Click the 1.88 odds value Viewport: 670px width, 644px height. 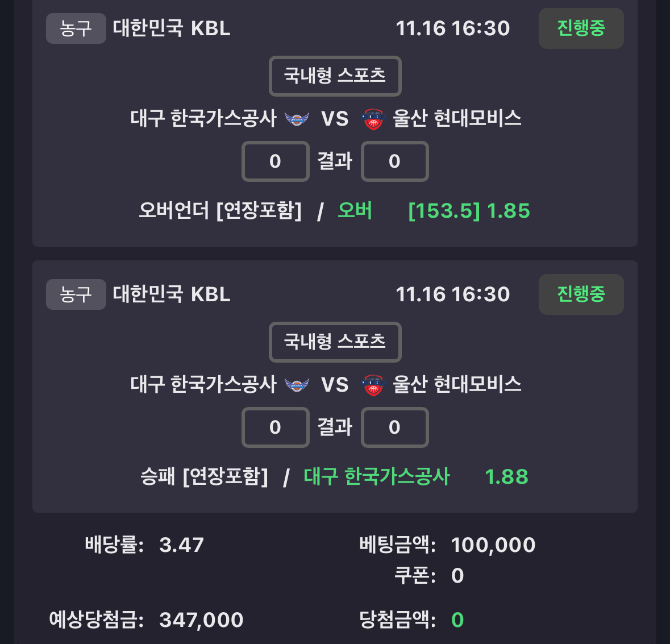(x=506, y=477)
